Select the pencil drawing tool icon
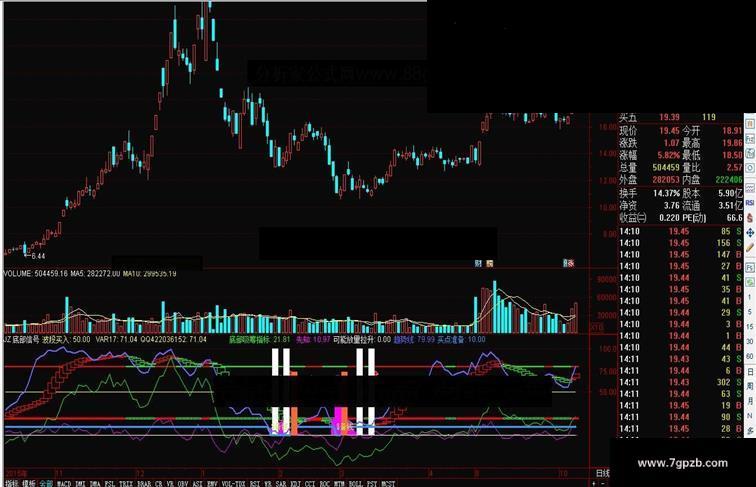The image size is (756, 487). (x=750, y=248)
